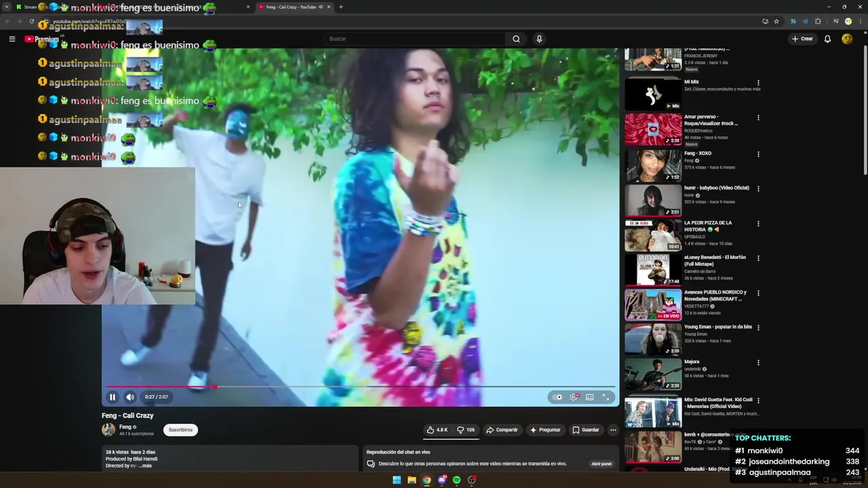
Task: Open the live Vegetta777 Minecraft thumbnail
Action: (653, 305)
